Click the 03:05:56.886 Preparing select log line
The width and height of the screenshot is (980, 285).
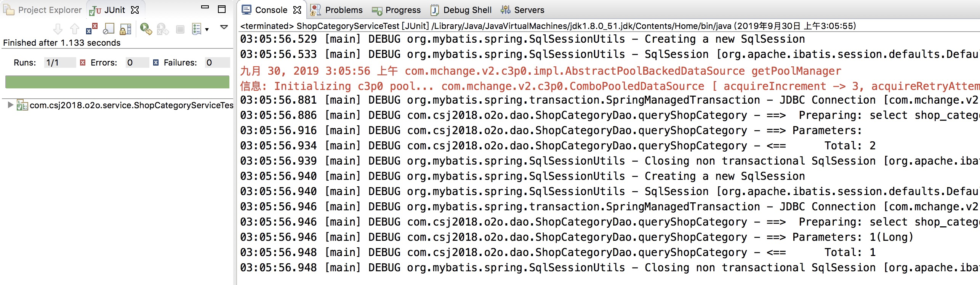coord(610,115)
